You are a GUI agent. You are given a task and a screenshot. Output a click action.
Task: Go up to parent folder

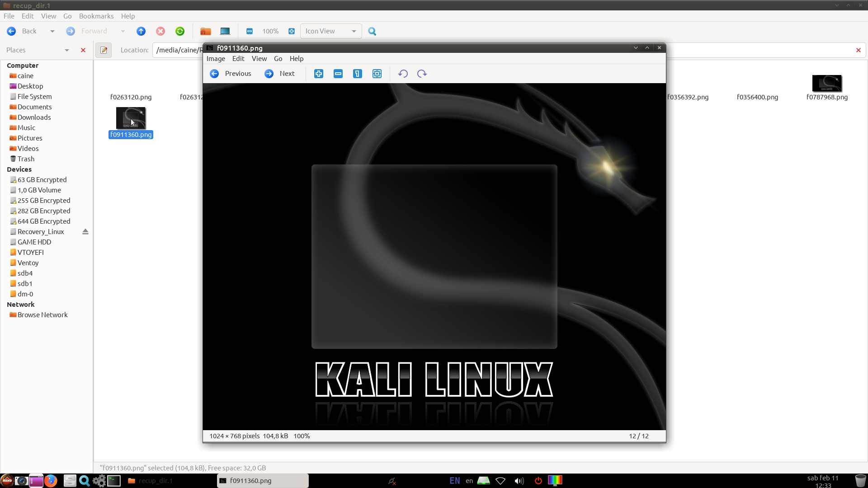point(141,31)
